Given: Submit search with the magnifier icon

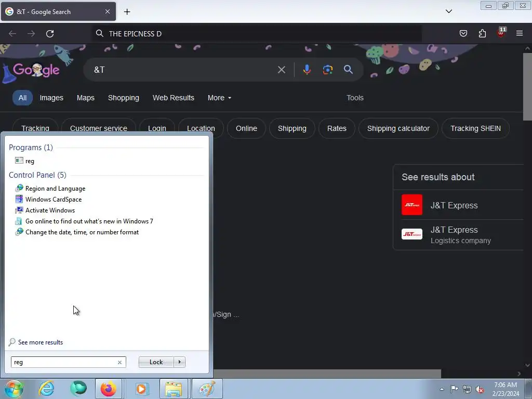Looking at the screenshot, I should (x=348, y=70).
